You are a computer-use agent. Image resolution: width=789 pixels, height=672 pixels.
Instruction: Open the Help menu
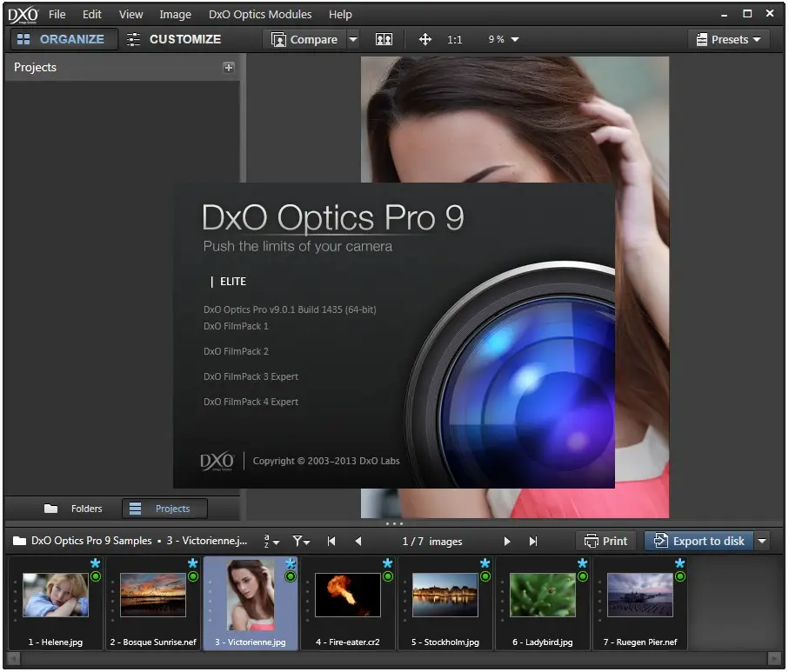coord(340,15)
